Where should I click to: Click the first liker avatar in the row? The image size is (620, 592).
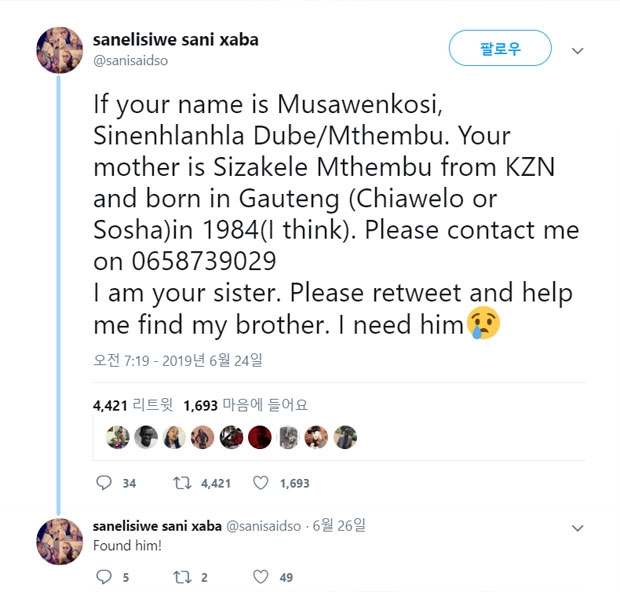[x=118, y=437]
